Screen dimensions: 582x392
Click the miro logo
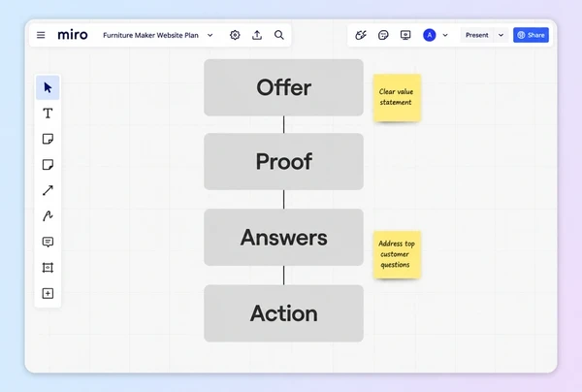[73, 35]
